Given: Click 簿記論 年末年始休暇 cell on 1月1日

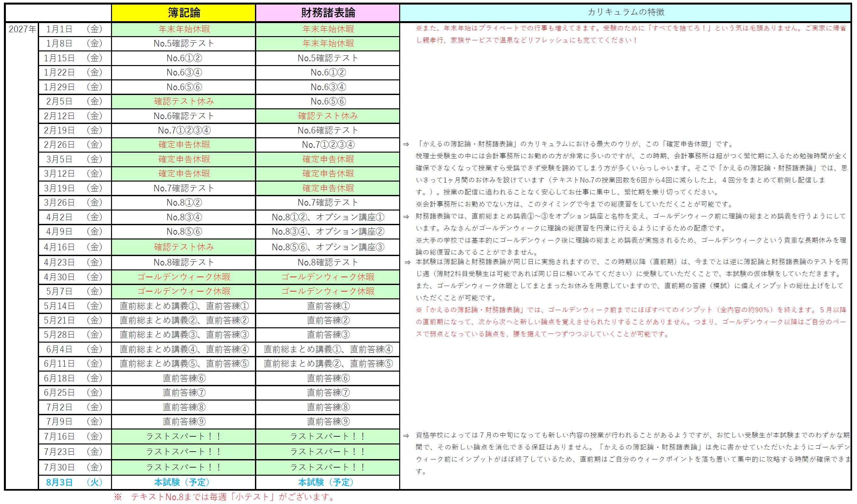Looking at the screenshot, I should click(184, 30).
